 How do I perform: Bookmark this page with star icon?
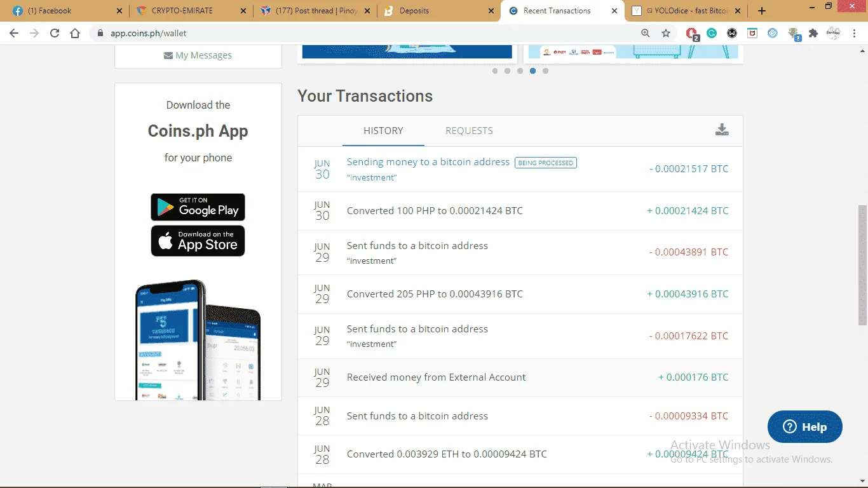[x=666, y=34]
